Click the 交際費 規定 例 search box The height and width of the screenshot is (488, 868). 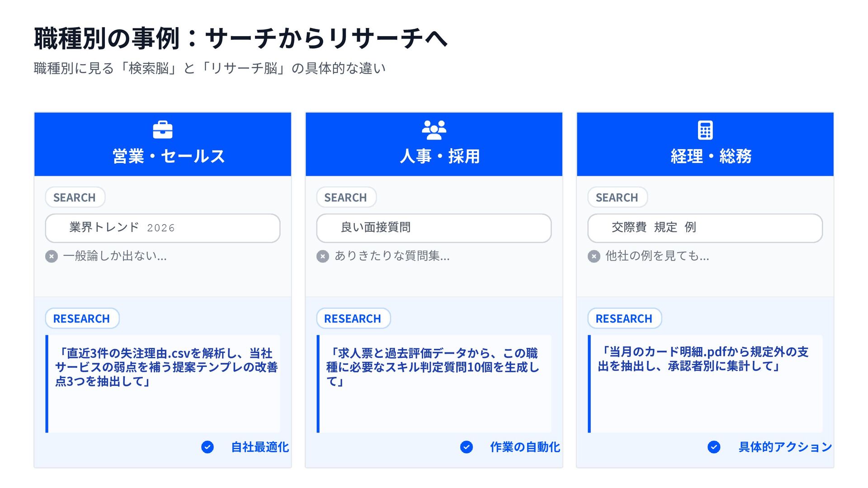tap(705, 228)
